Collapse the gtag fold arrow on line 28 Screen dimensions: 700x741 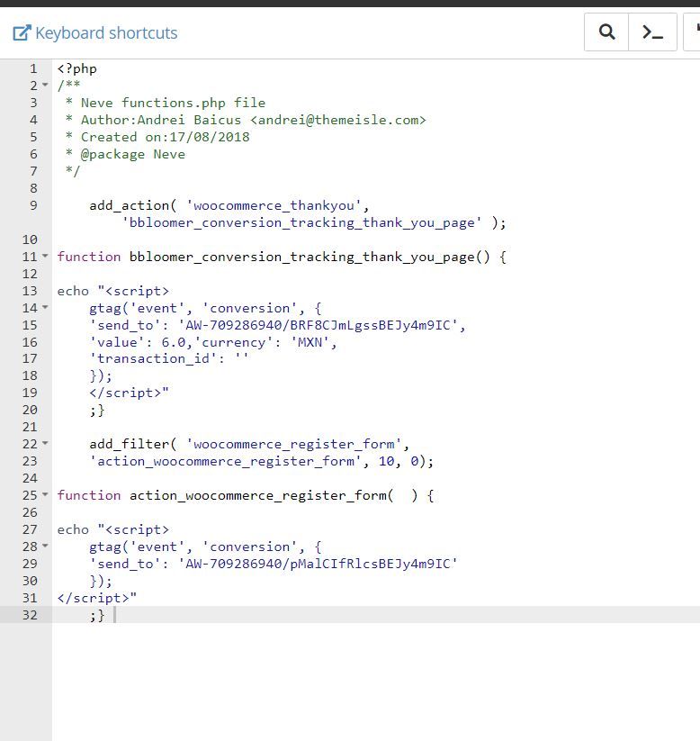point(45,546)
